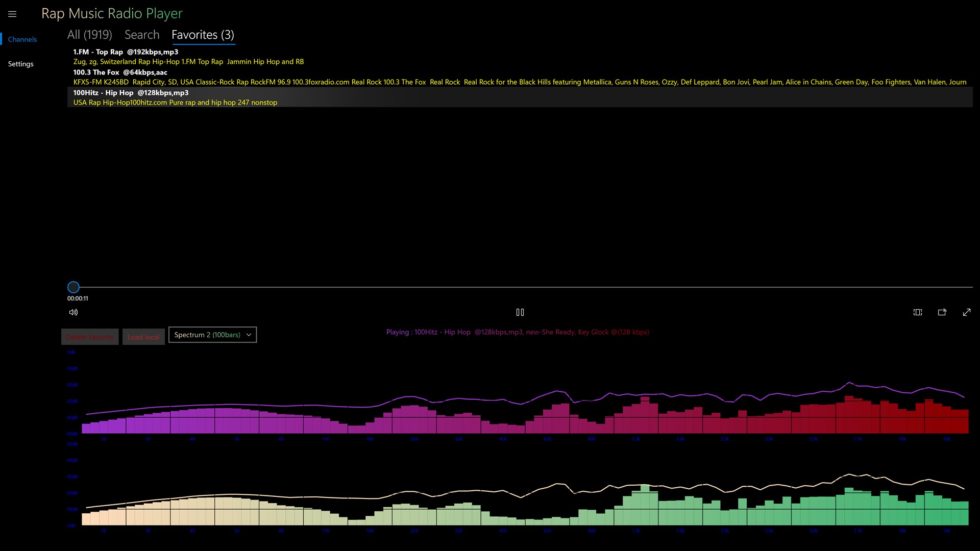980x551 pixels.
Task: Click the playback seek slider thumb
Action: 73,287
